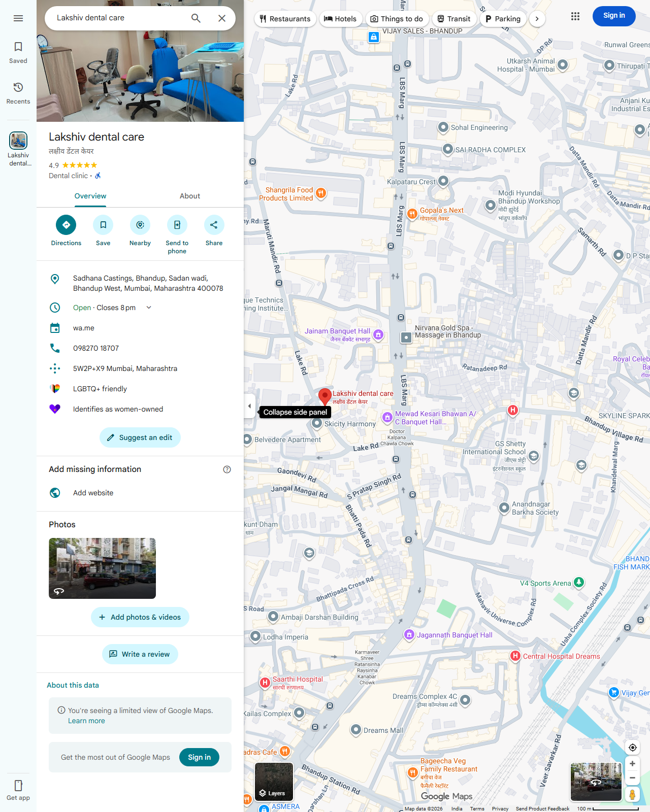Image resolution: width=650 pixels, height=812 pixels.
Task: Open the hamburger main menu
Action: point(18,18)
